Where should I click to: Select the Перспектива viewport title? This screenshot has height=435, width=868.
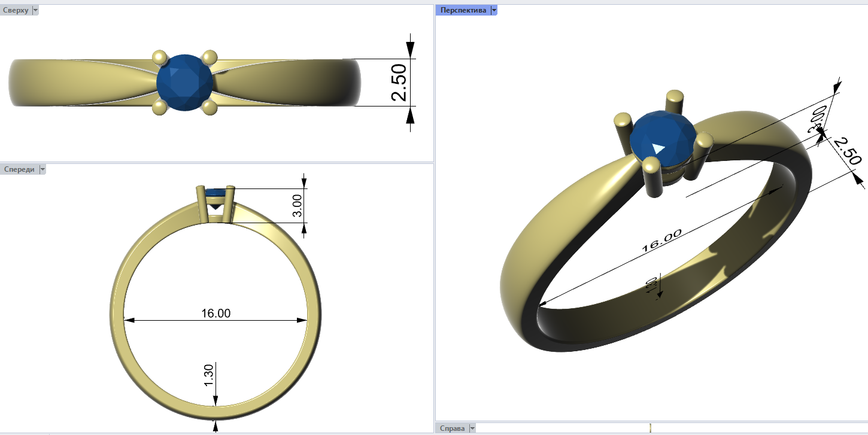tap(462, 10)
